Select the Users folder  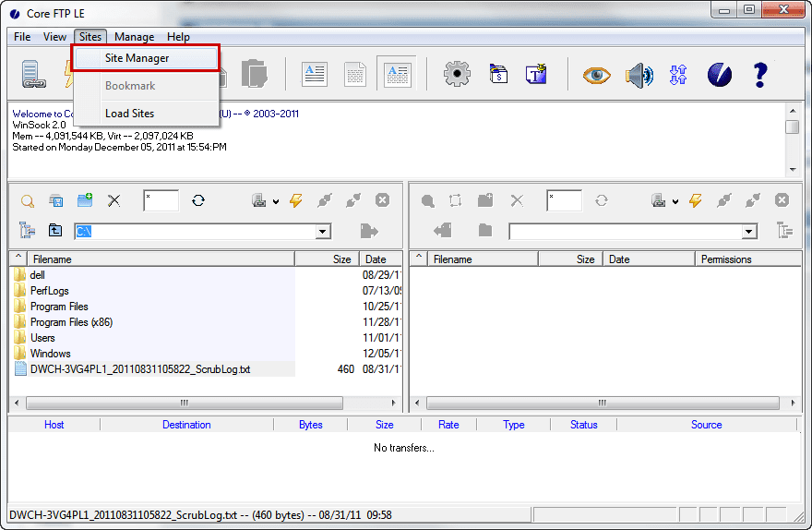tap(42, 338)
